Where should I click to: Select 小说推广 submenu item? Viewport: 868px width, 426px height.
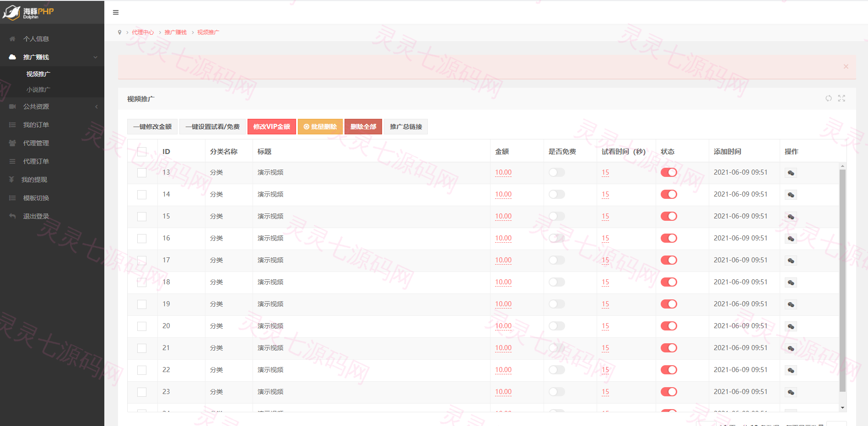(x=38, y=90)
